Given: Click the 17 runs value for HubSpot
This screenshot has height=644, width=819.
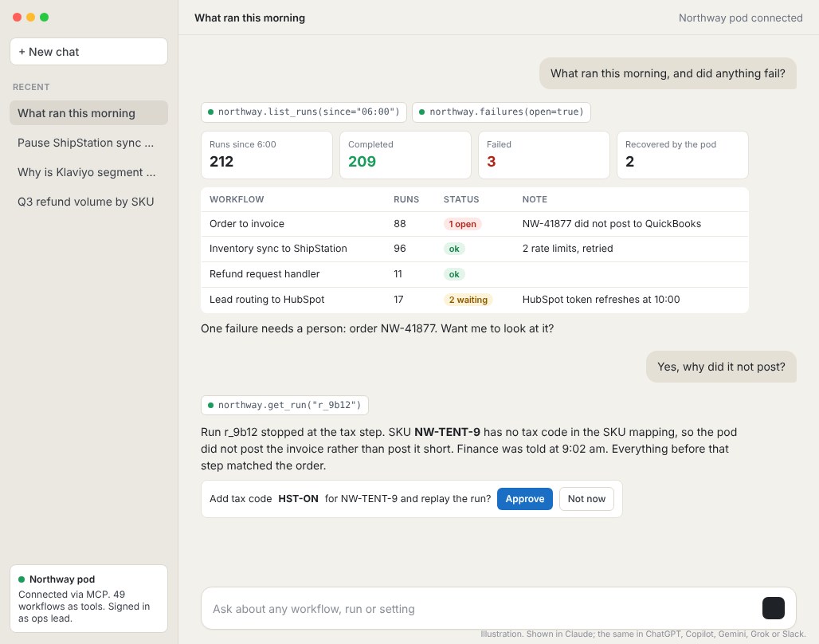Looking at the screenshot, I should click(398, 300).
